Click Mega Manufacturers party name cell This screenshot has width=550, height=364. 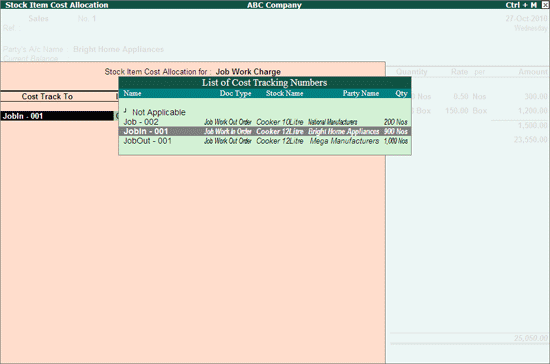(x=344, y=141)
